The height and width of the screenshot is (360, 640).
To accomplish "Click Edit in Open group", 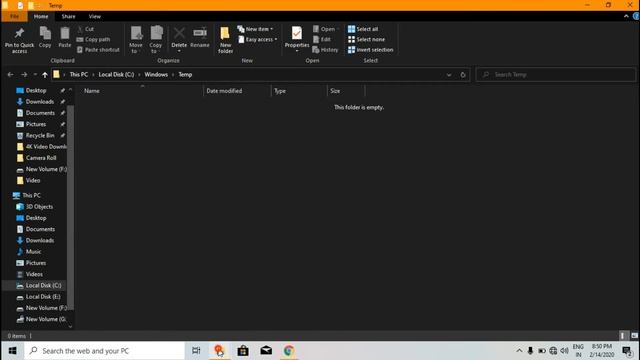I will 322,40.
